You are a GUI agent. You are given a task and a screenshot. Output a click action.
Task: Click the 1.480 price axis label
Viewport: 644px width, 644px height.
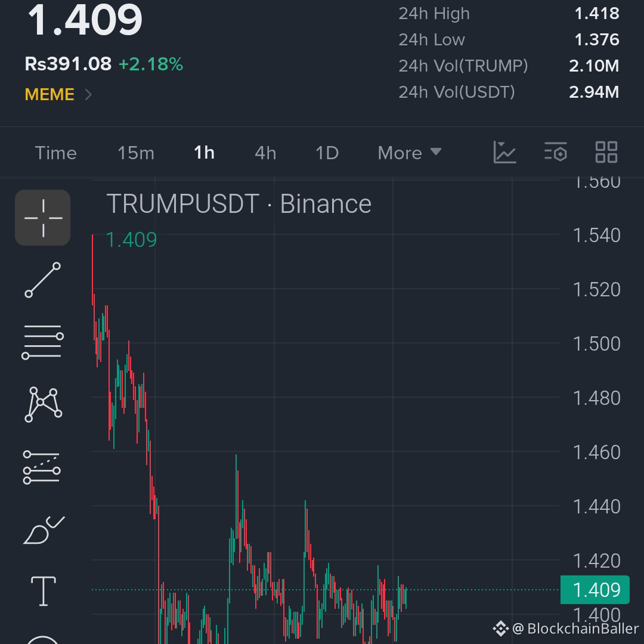pos(596,398)
